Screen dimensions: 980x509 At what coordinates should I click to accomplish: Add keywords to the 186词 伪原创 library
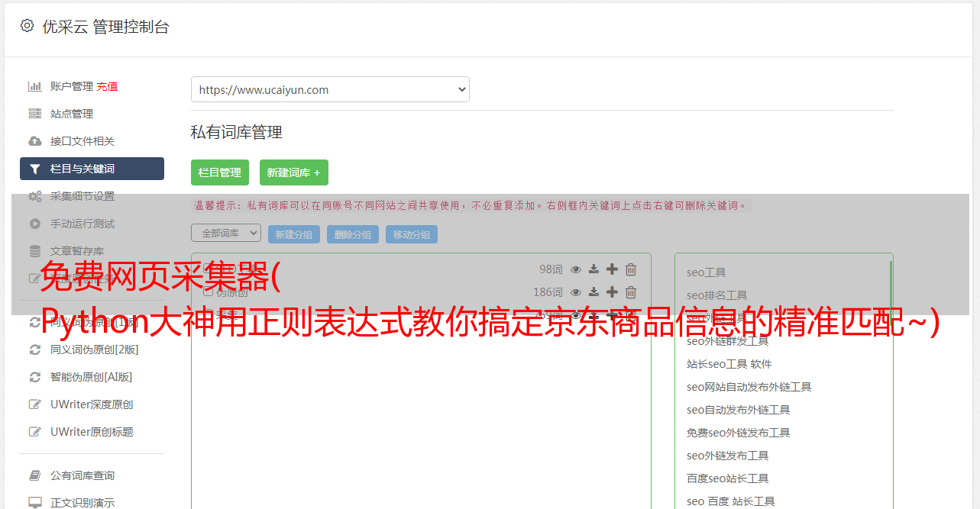(x=612, y=292)
